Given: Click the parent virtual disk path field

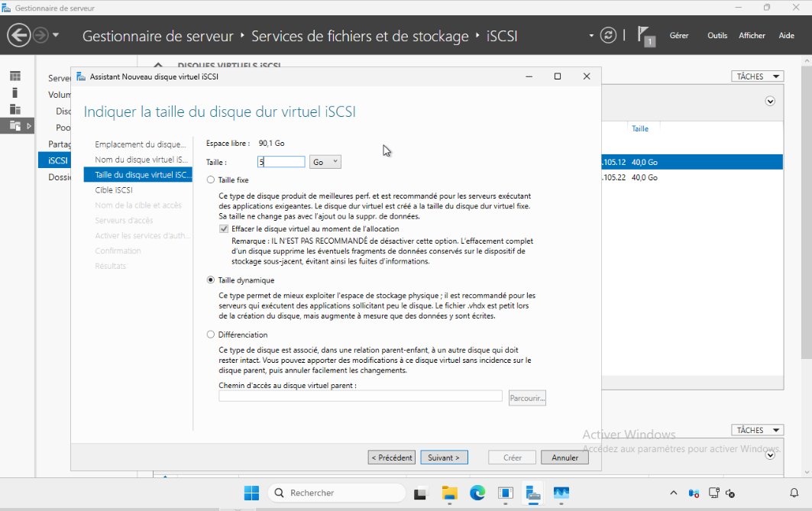Looking at the screenshot, I should click(361, 396).
